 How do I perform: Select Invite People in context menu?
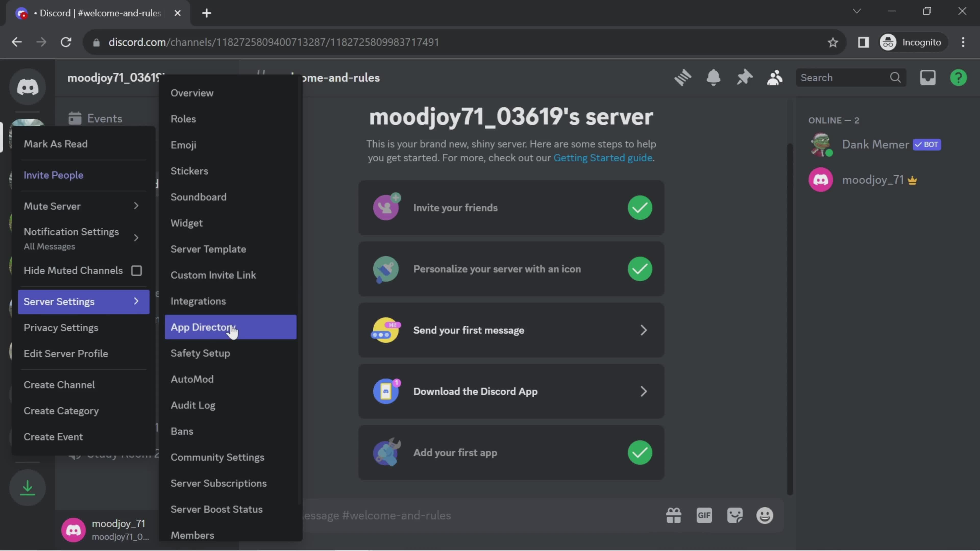84,175
